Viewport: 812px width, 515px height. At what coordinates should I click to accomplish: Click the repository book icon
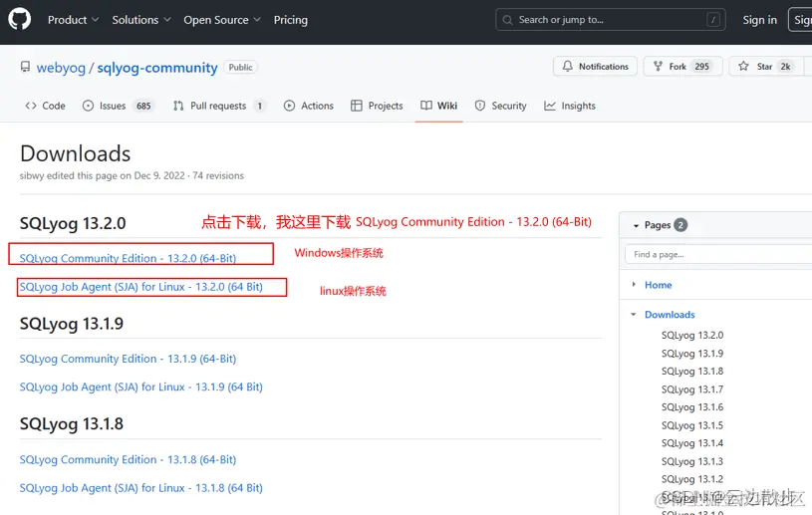(x=25, y=67)
